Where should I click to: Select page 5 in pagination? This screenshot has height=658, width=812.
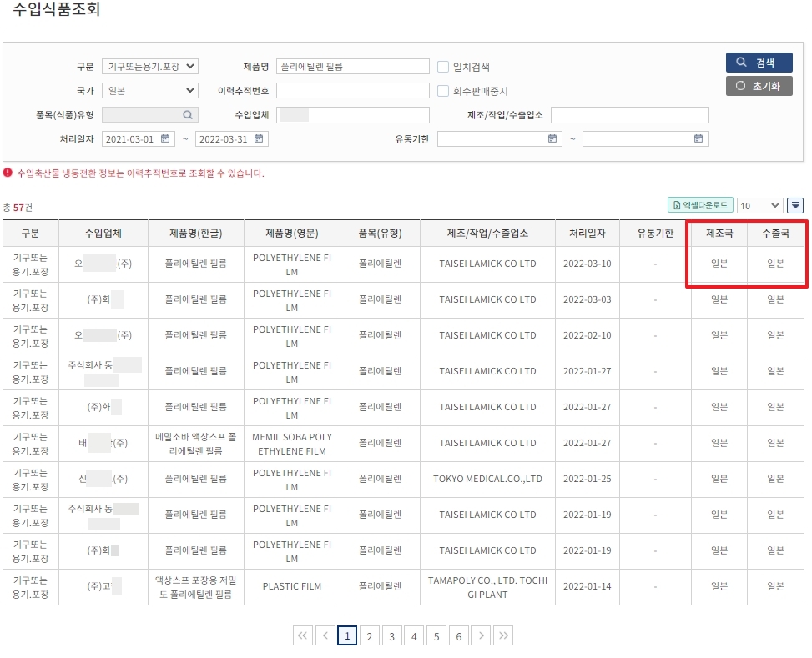pos(436,635)
